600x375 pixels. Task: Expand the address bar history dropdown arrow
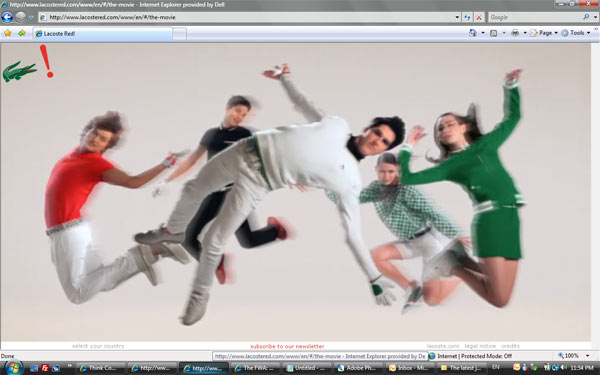(x=457, y=17)
